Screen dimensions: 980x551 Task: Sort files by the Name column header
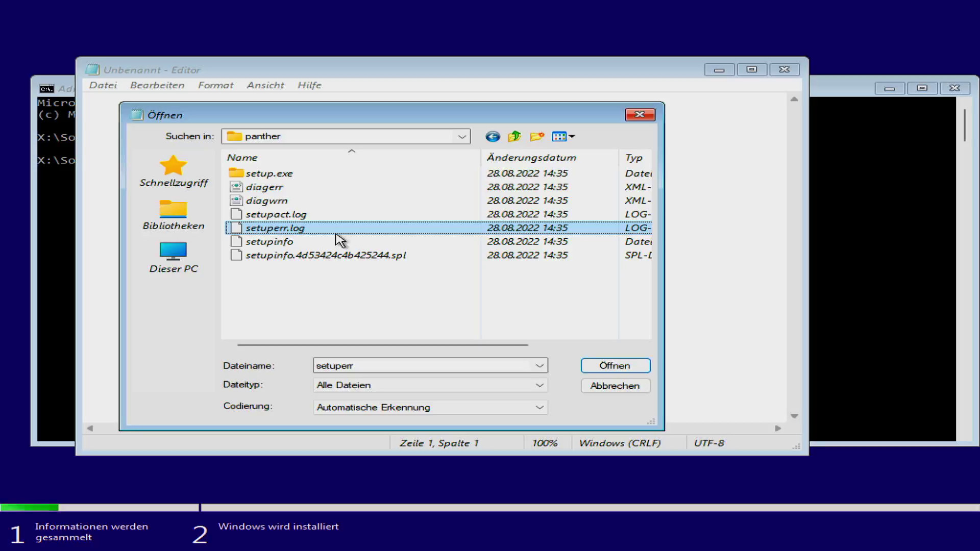click(351, 158)
